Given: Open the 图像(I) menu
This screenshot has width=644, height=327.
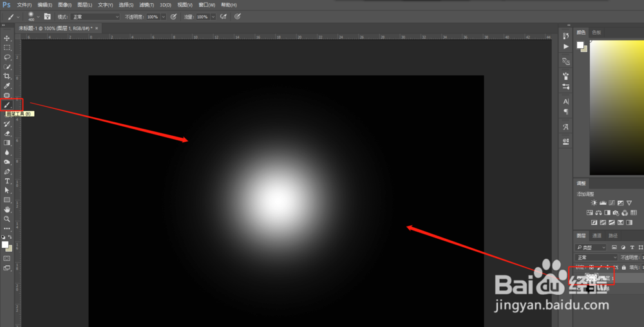Looking at the screenshot, I should click(65, 5).
